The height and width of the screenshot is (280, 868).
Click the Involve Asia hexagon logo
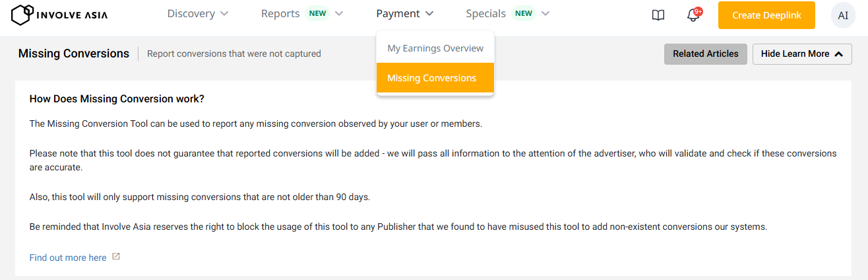22,15
